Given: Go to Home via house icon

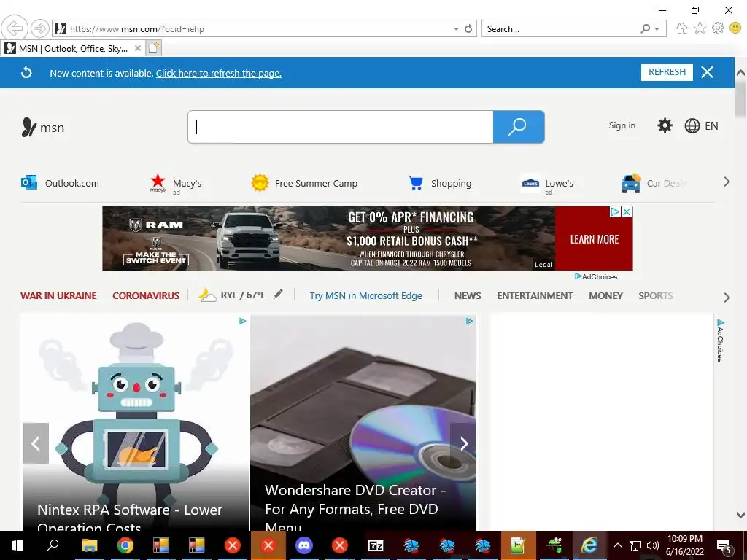Looking at the screenshot, I should (682, 28).
